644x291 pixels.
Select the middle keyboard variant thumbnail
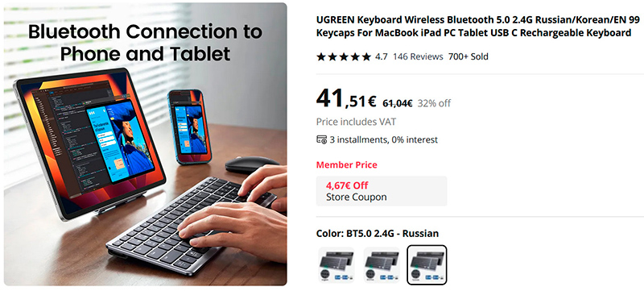tap(382, 264)
